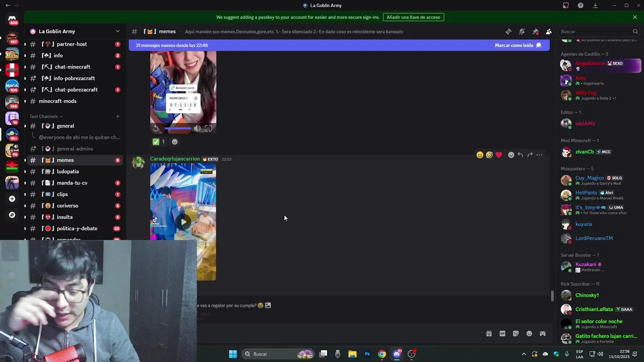The height and width of the screenshot is (362, 644).
Task: Open the general channel
Action: (x=74, y=126)
